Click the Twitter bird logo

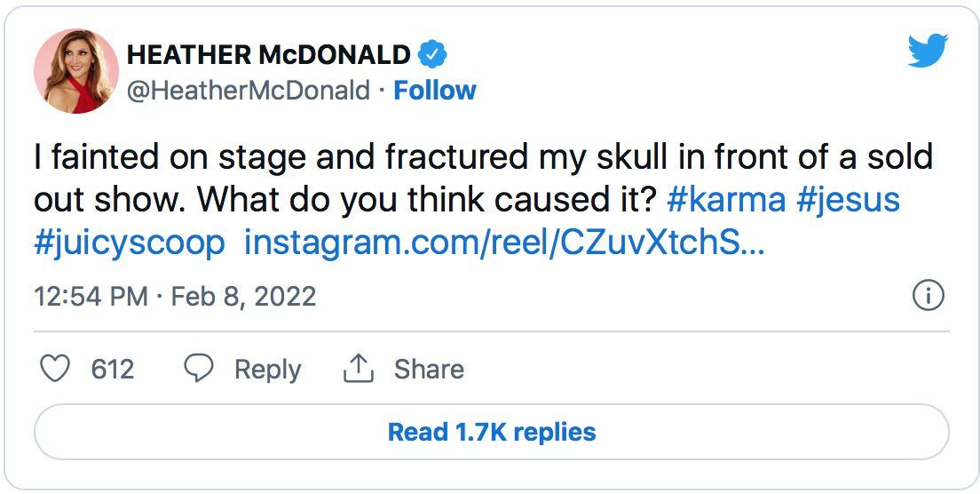point(928,51)
